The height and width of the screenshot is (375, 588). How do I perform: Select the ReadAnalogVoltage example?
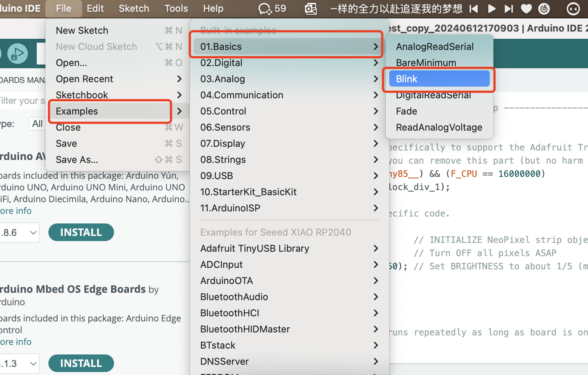pos(439,127)
